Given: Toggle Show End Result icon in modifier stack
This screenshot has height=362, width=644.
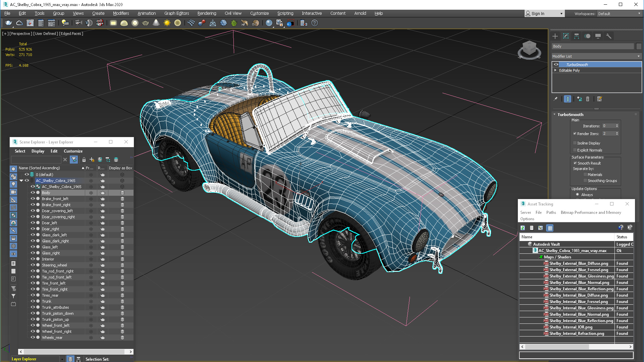Looking at the screenshot, I should click(x=568, y=99).
